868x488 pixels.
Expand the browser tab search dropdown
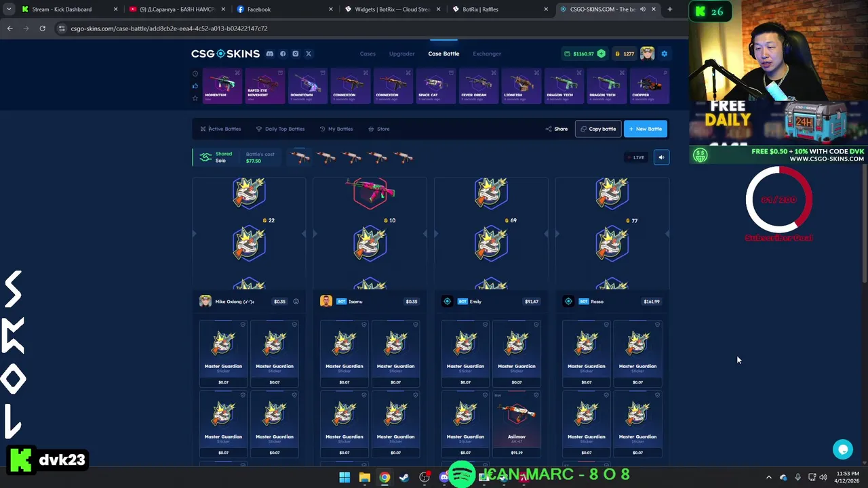9,9
